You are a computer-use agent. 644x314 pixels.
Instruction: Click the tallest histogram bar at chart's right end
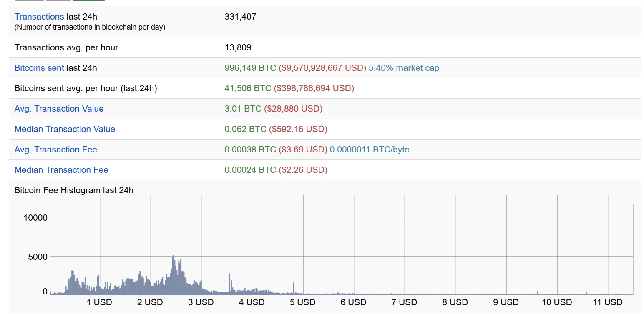coord(633,250)
